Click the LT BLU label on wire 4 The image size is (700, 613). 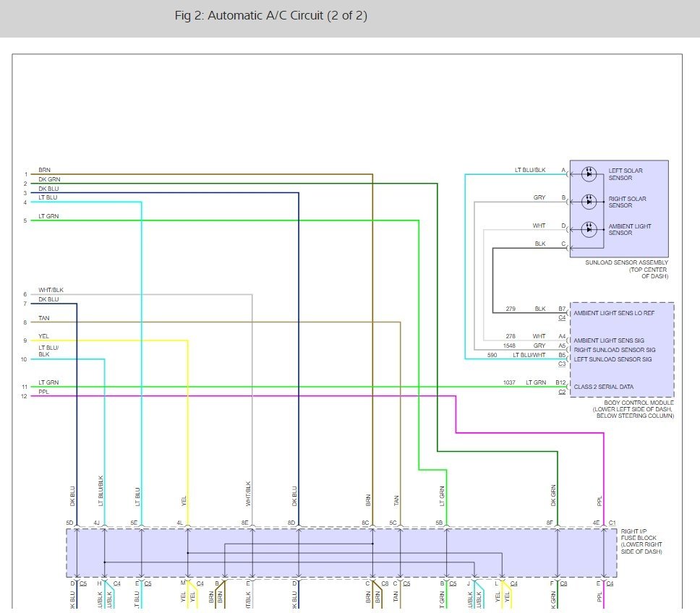click(48, 197)
